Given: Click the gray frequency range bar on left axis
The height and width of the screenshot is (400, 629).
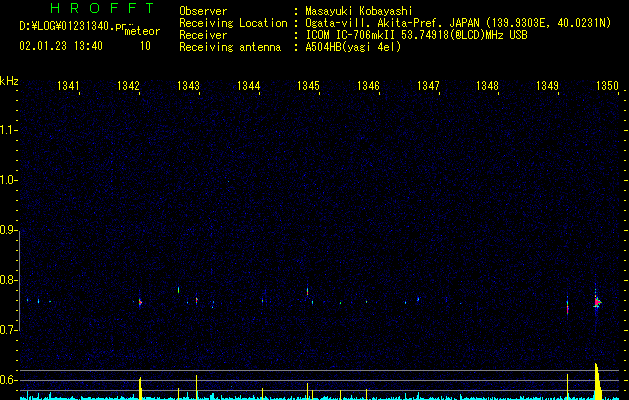Looking at the screenshot, I should tap(19, 281).
